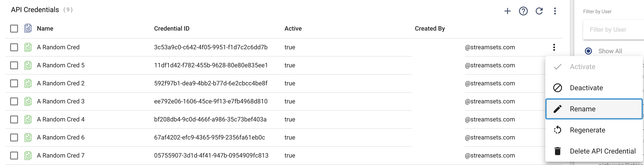Image resolution: width=644 pixels, height=165 pixels.
Task: Click the Regenerate circular arrow icon
Action: click(x=557, y=130)
